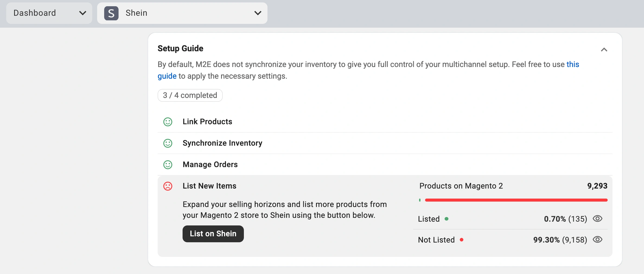Open the Manage Orders step
Viewport: 644px width, 274px height.
pos(210,164)
